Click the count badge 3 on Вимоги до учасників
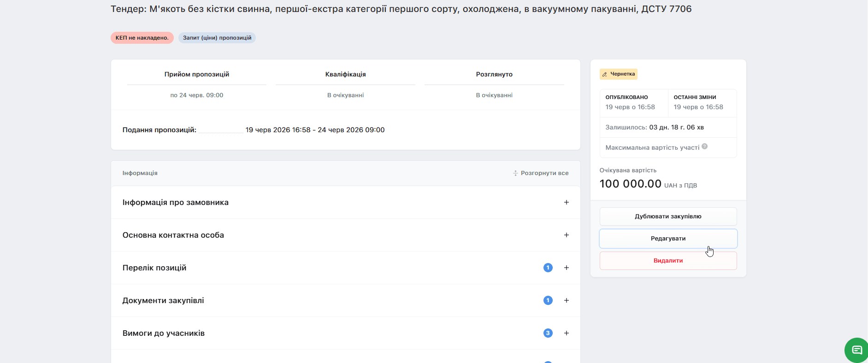 point(548,333)
